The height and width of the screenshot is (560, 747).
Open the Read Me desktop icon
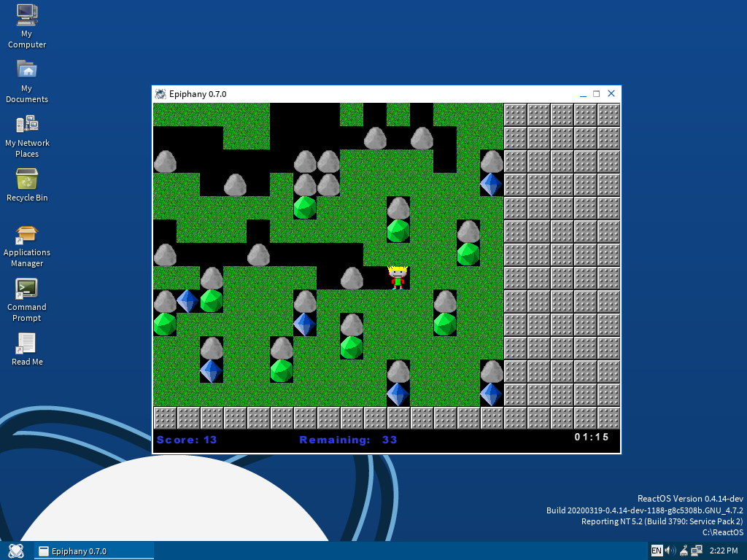(x=27, y=343)
